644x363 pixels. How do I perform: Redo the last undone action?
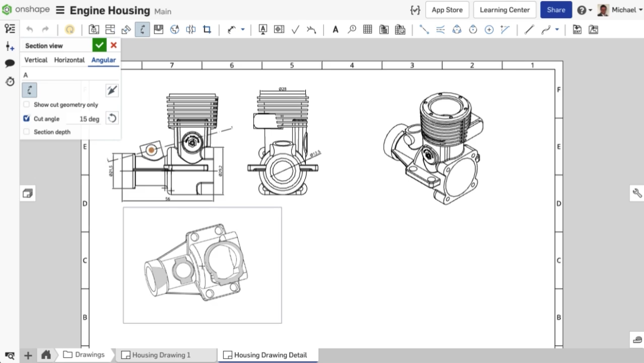[x=46, y=30]
